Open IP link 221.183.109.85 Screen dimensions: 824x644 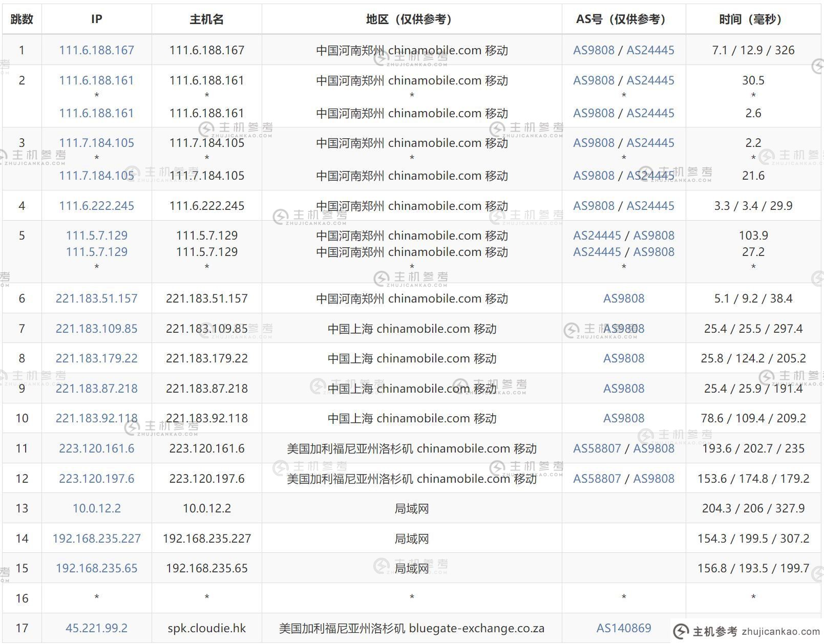(96, 329)
